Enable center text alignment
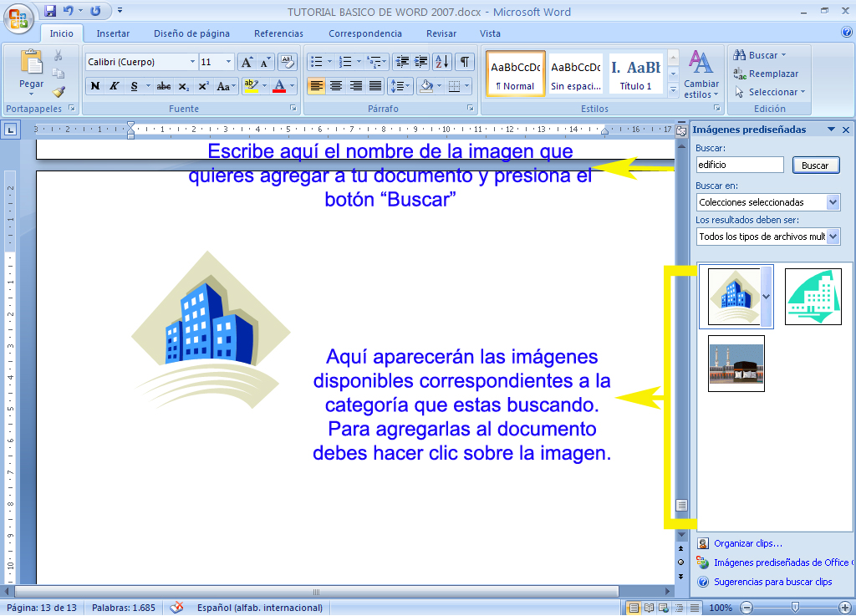The image size is (856, 616). (336, 86)
